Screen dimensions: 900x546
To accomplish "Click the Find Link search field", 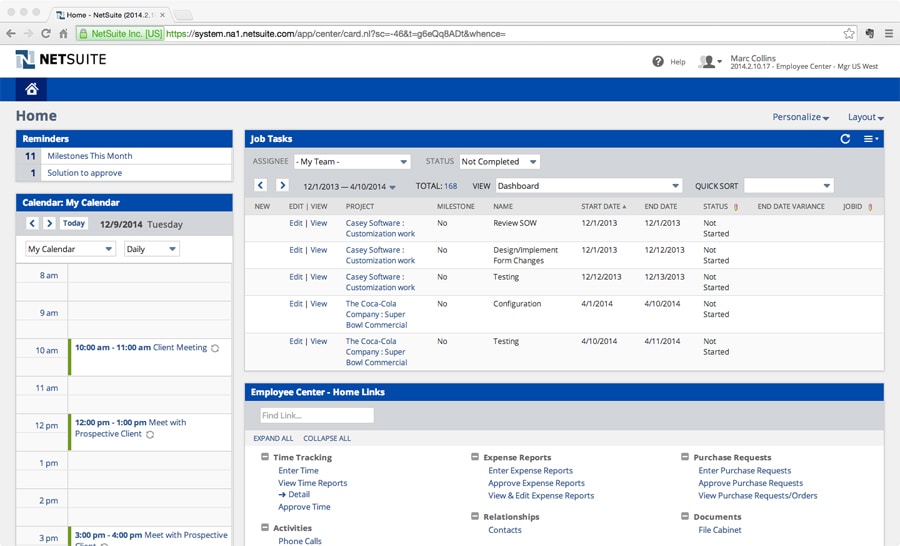I will click(x=317, y=416).
